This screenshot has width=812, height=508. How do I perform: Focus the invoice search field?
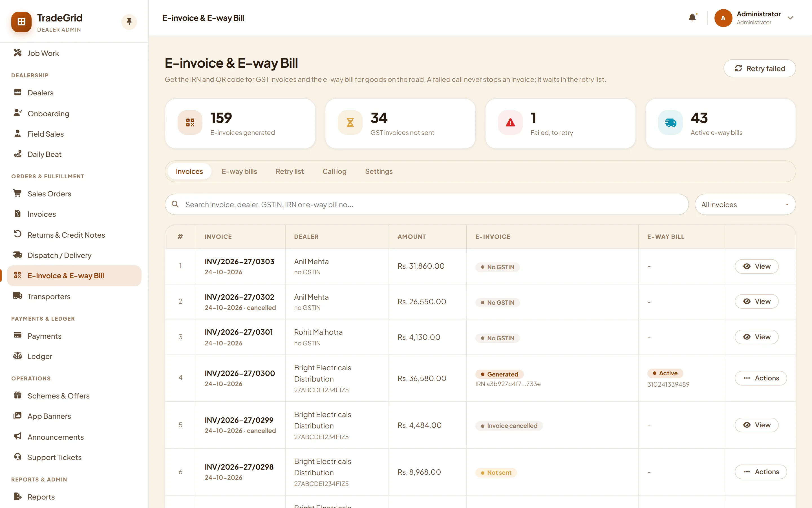click(x=427, y=204)
